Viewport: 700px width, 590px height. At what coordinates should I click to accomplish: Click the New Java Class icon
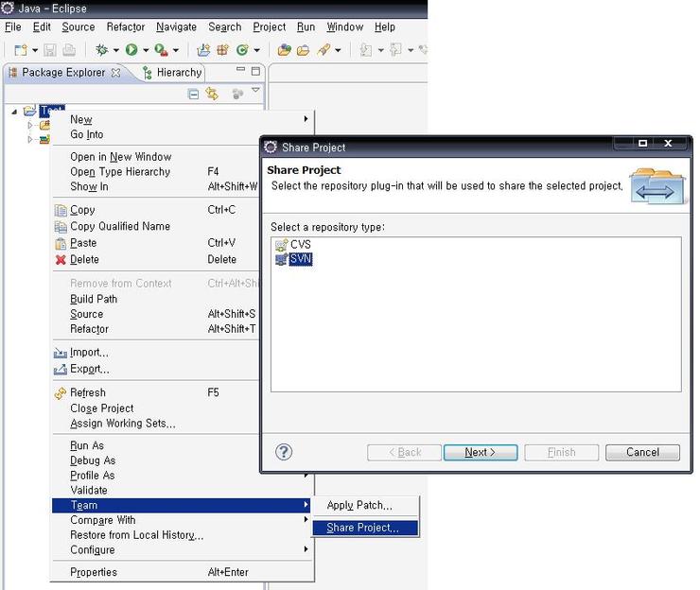point(242,50)
